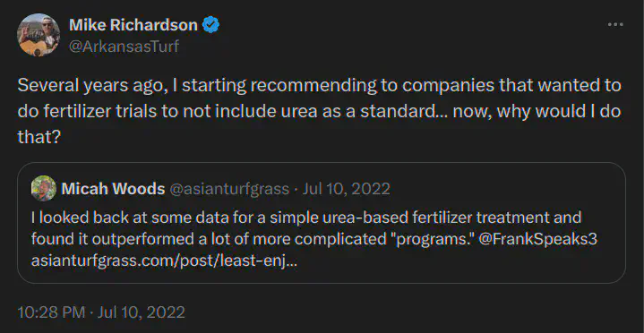Click "that?" at the end of the tweet
This screenshot has height=333, width=644.
click(x=39, y=138)
